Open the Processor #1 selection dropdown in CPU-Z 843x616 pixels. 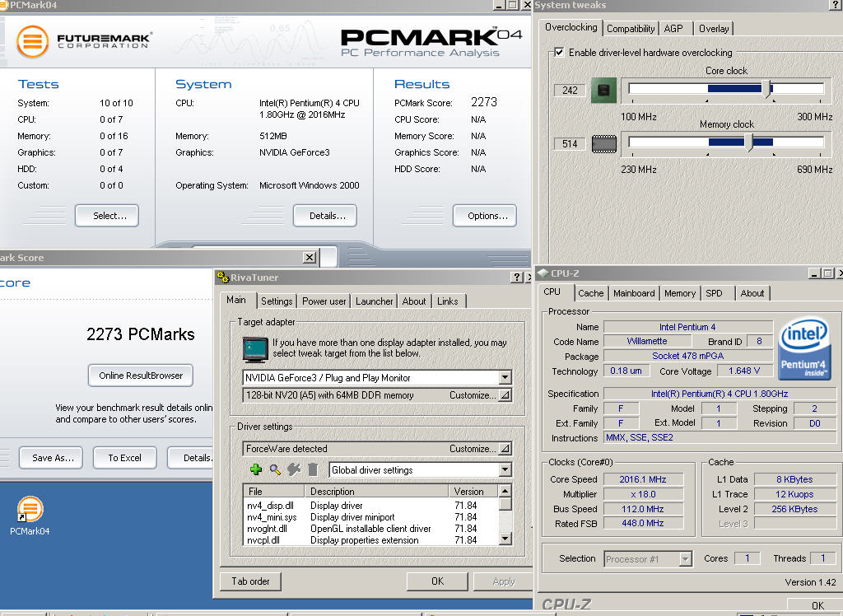click(x=685, y=559)
